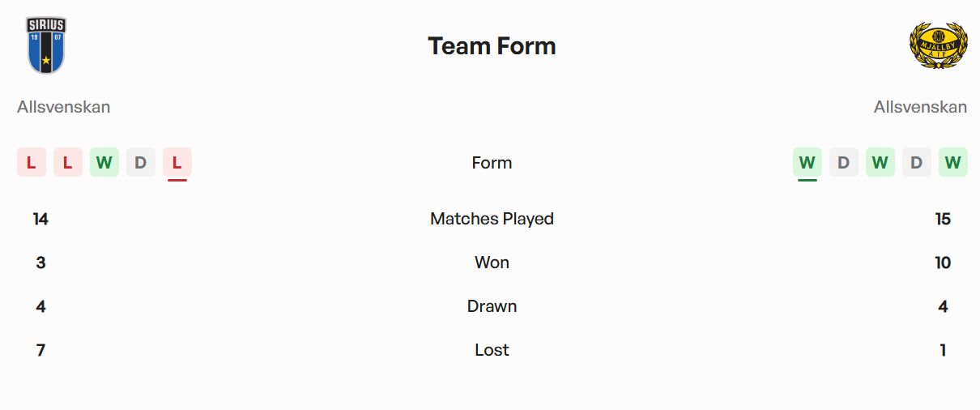980x410 pixels.
Task: Click the Mjällby AIF yellow crest logo
Action: (938, 45)
